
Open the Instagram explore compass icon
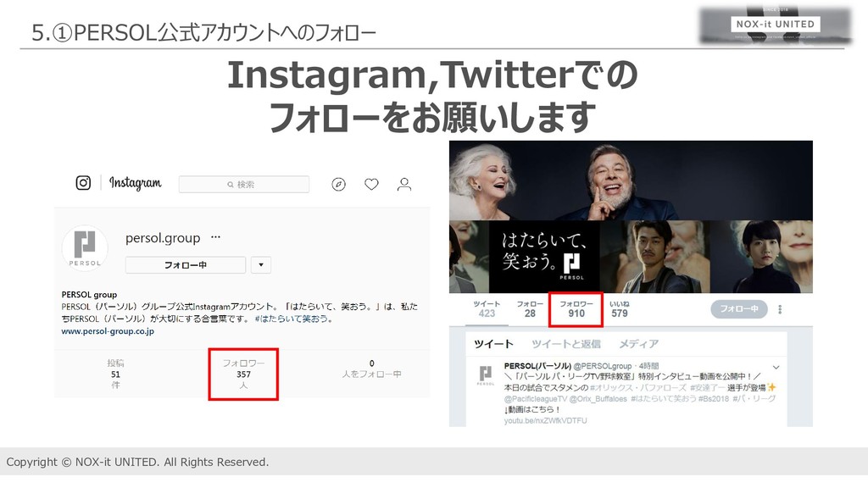pos(338,184)
